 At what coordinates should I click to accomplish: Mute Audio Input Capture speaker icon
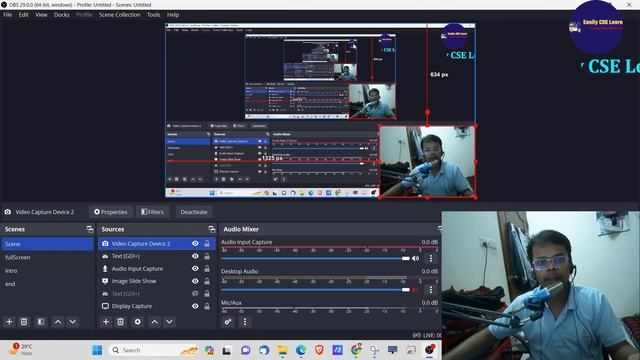416,258
